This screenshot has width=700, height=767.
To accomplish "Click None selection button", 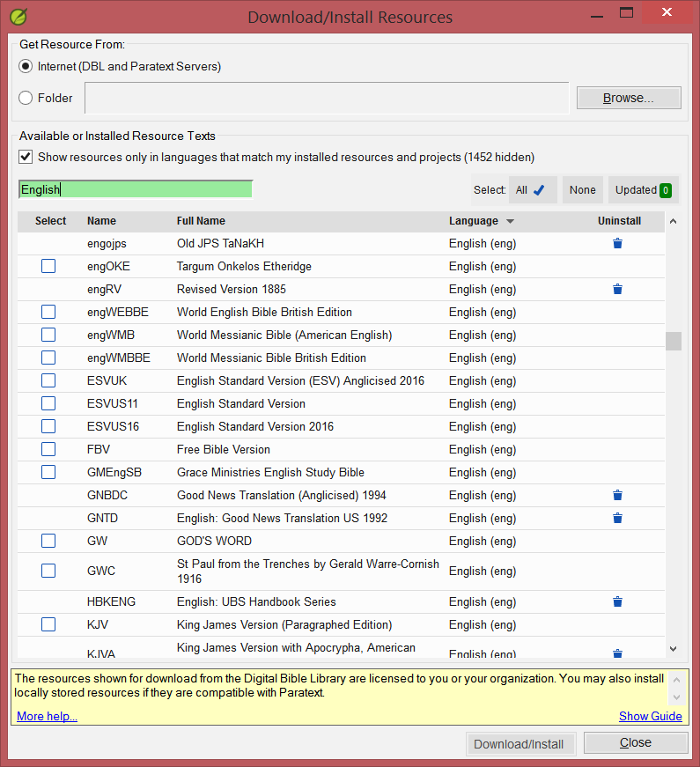I will click(x=582, y=190).
